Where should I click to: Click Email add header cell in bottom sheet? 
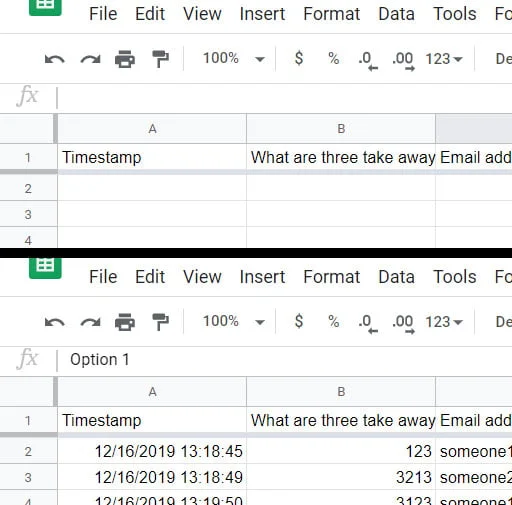click(474, 420)
